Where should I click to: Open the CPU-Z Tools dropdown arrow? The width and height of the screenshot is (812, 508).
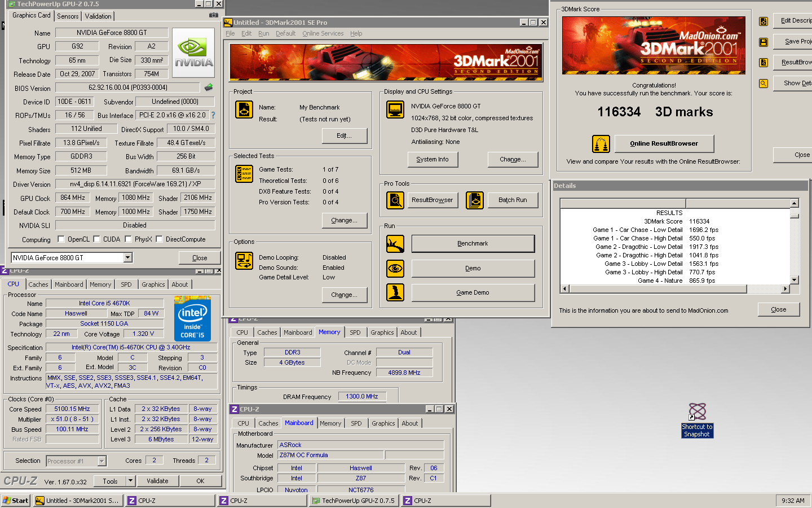[x=131, y=481]
